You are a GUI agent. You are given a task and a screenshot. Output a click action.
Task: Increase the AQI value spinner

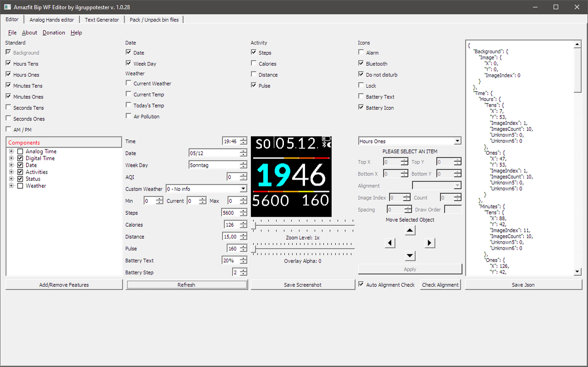(243, 175)
